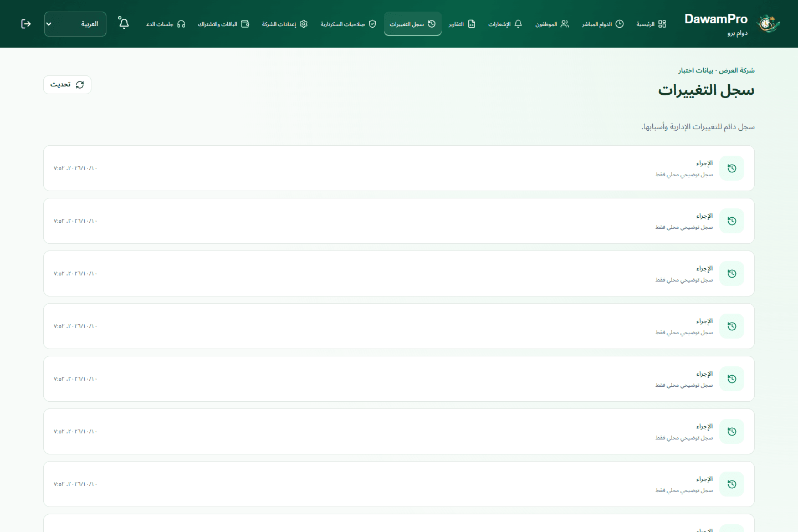Click the logout arrow icon
This screenshot has width=798, height=532.
pos(25,24)
